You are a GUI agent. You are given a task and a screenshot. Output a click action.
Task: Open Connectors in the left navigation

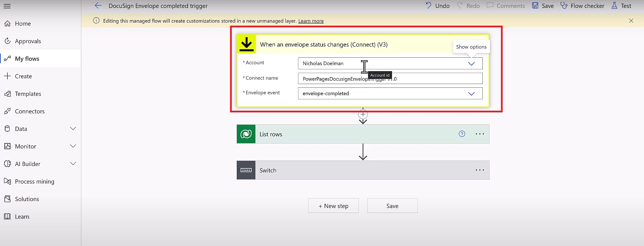pyautogui.click(x=30, y=111)
